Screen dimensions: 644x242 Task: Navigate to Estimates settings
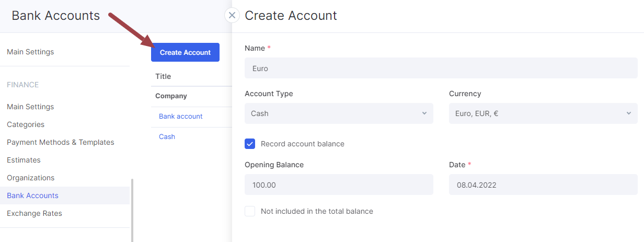(x=24, y=160)
